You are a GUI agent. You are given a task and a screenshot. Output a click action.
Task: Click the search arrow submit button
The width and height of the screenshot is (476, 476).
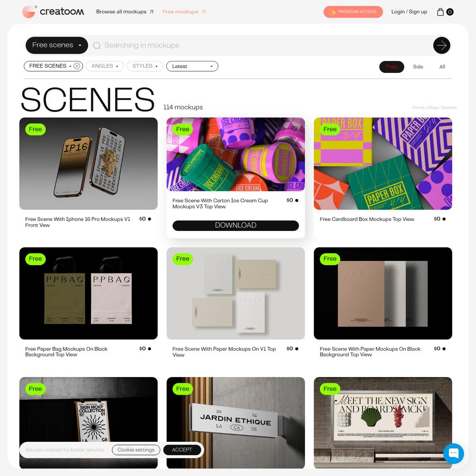441,46
